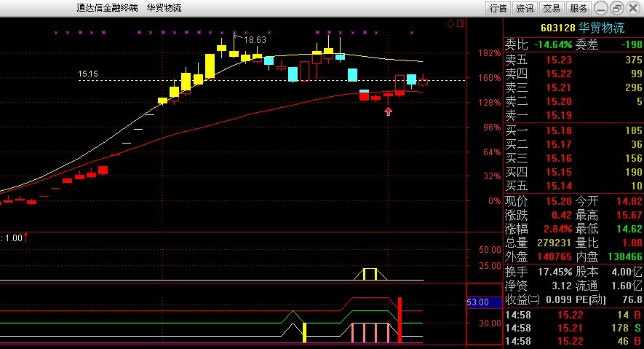
Task: Click the 涨跌 value 0.42
Action: (x=562, y=216)
